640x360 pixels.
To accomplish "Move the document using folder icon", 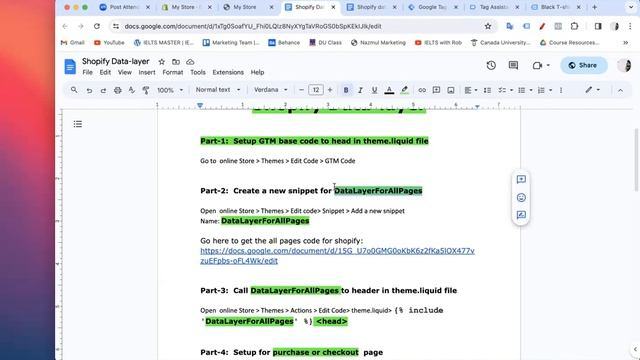I will pos(176,62).
